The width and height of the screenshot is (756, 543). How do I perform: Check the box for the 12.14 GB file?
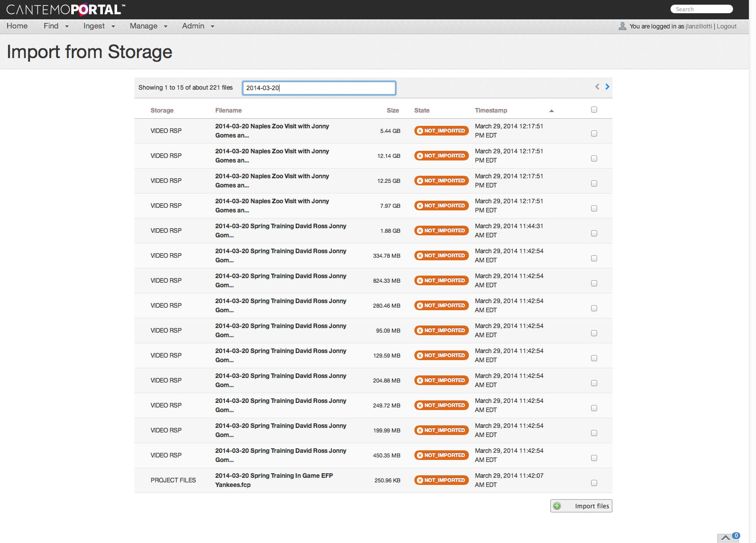click(594, 158)
